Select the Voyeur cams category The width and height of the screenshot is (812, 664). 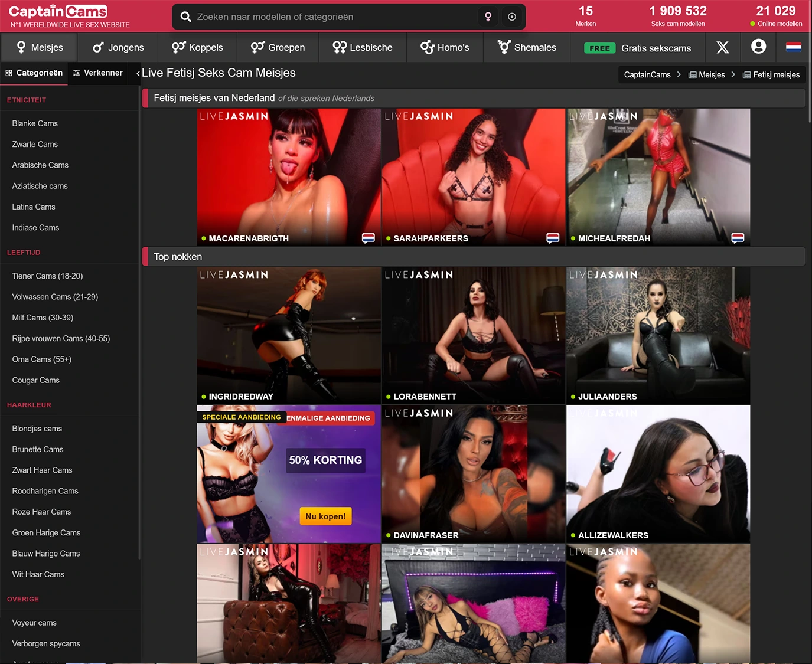[x=34, y=623]
